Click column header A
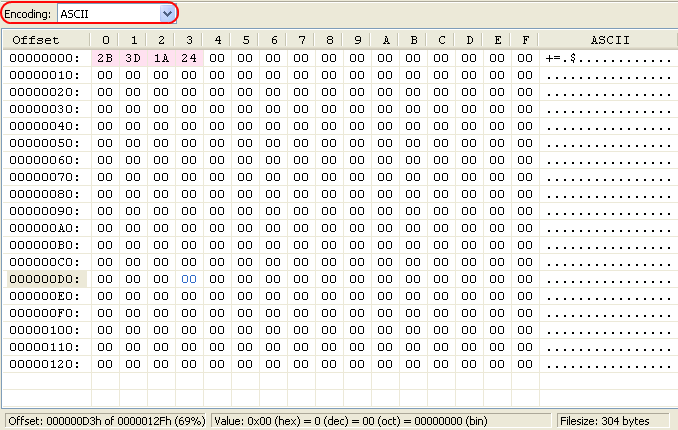The height and width of the screenshot is (430, 678). (x=386, y=40)
